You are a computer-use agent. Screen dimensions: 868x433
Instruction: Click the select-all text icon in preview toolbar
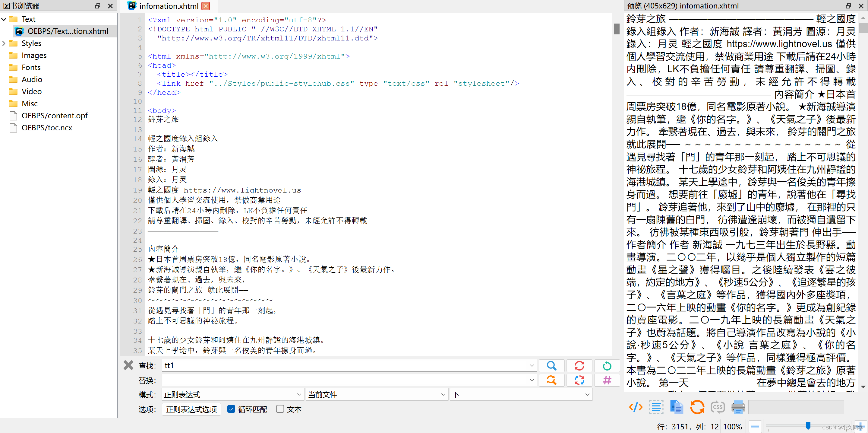(656, 407)
